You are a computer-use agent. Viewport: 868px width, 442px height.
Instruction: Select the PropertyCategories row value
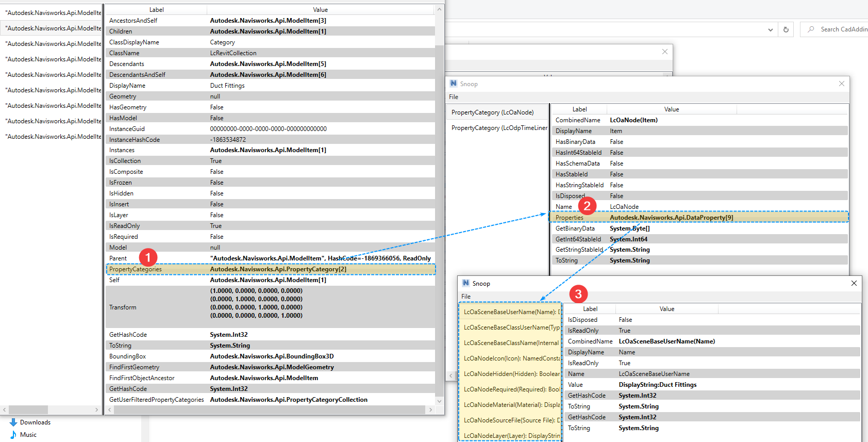(x=278, y=269)
